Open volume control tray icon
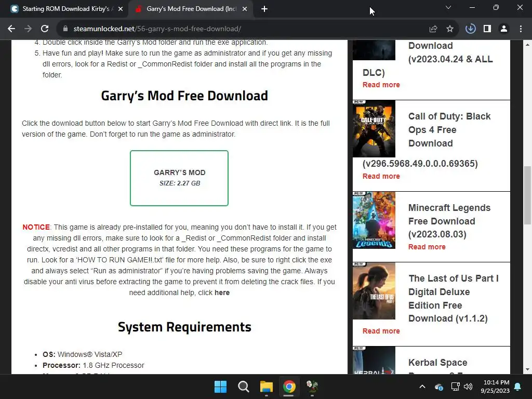The image size is (532, 399). [468, 387]
